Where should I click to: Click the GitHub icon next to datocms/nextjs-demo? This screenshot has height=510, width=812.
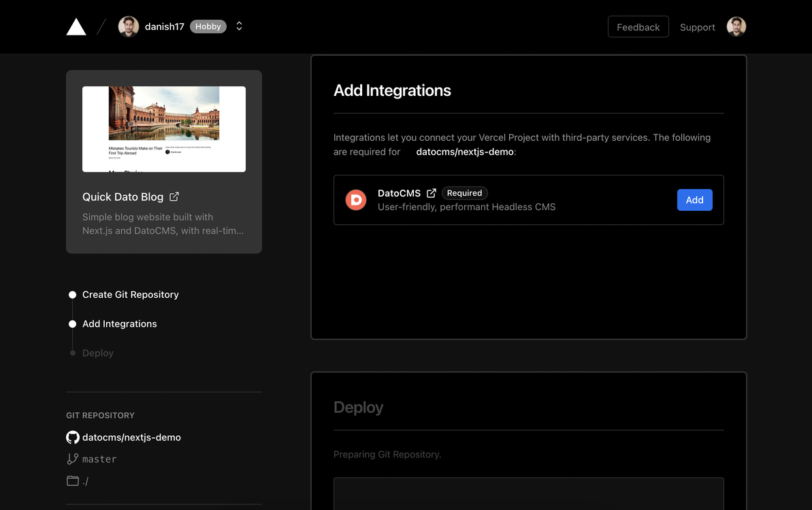73,437
